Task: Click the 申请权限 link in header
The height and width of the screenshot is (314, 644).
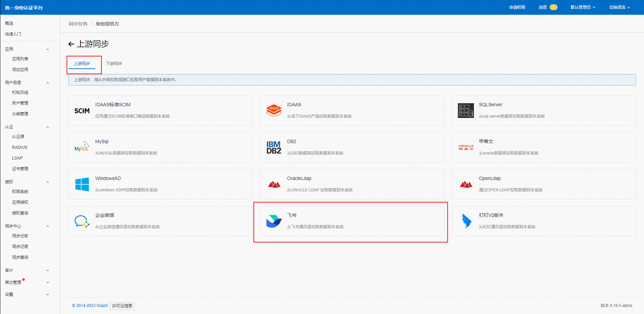Action: pos(517,7)
